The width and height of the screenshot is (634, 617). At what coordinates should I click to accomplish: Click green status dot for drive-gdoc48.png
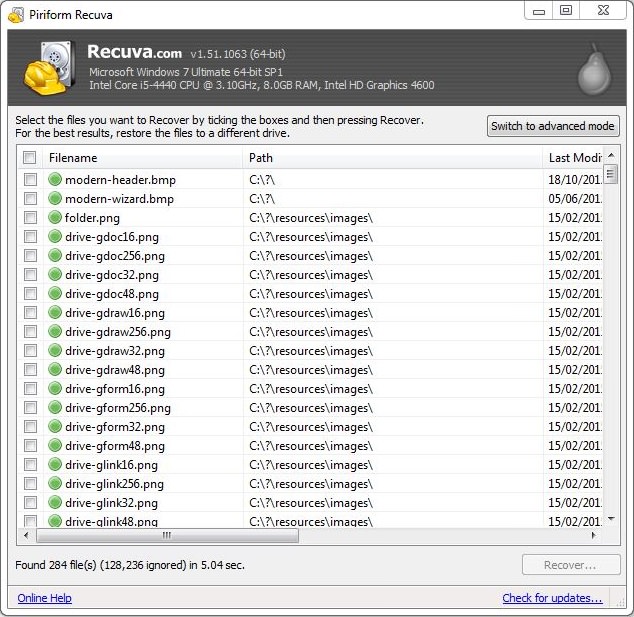click(55, 293)
